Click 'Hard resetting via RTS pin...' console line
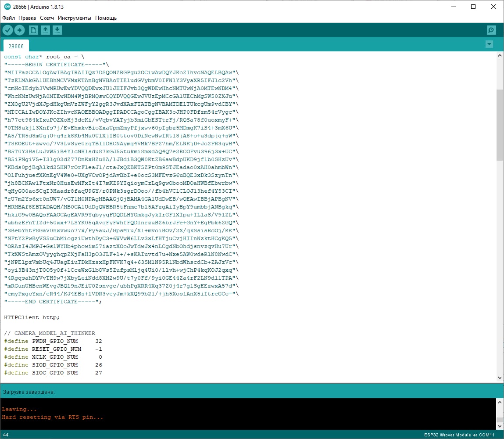 [52, 417]
